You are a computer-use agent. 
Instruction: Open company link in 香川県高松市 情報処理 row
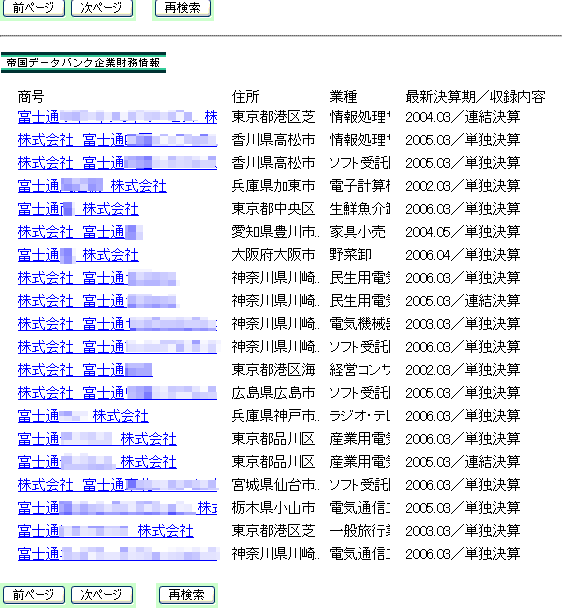point(117,140)
